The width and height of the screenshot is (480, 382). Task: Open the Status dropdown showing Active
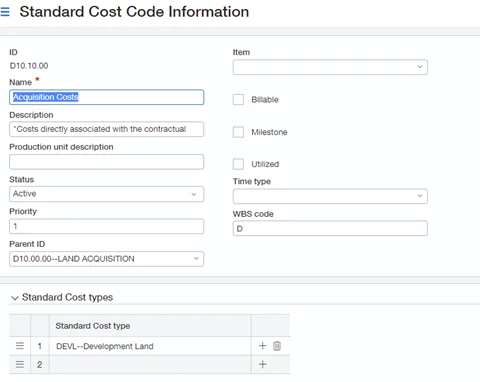click(x=106, y=194)
